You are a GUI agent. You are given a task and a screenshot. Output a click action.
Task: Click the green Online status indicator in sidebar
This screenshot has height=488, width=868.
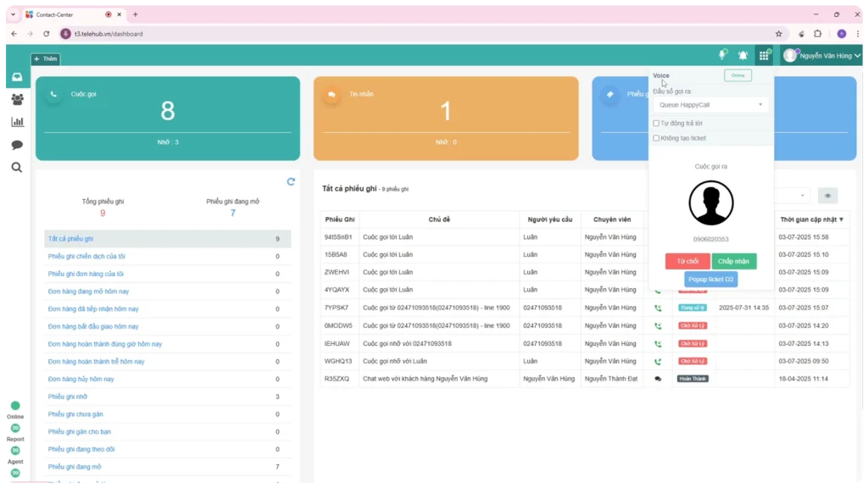tap(15, 406)
